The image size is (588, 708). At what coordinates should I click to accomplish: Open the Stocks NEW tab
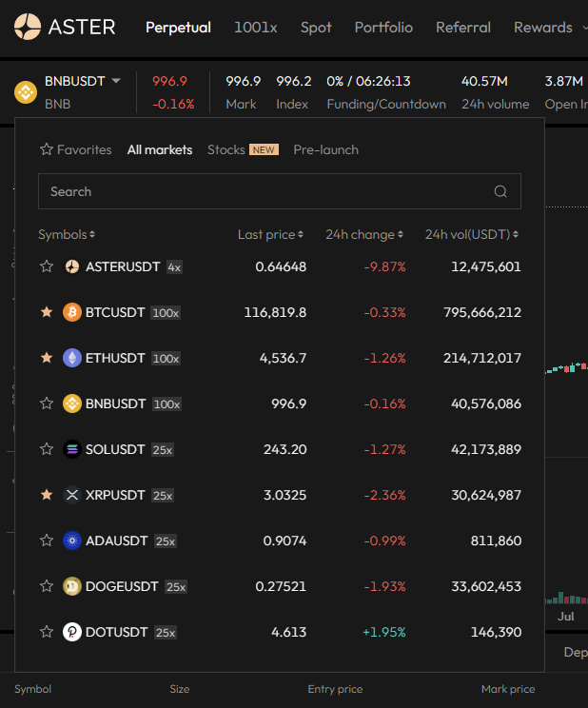pyautogui.click(x=243, y=149)
